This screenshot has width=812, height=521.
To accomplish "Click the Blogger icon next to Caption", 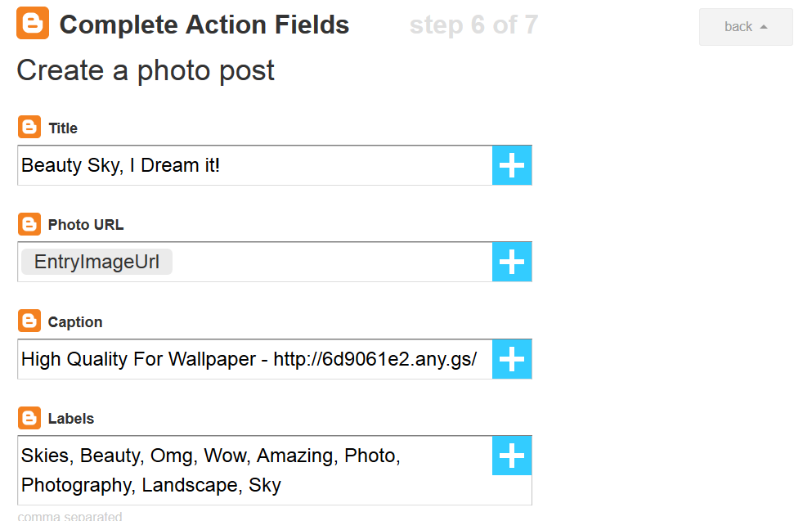I will point(29,321).
